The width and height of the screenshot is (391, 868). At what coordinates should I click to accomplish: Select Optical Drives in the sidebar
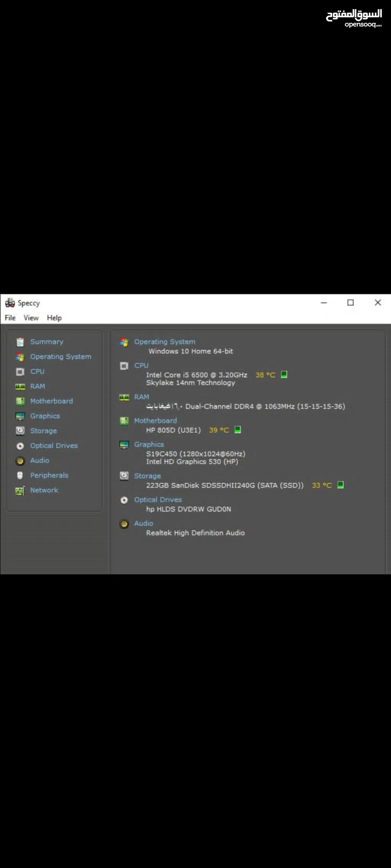pos(54,445)
